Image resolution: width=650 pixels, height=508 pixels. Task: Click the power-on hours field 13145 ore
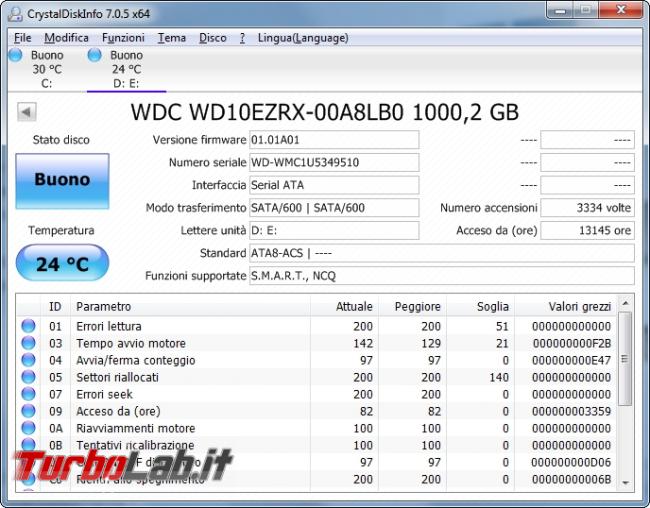tap(587, 231)
